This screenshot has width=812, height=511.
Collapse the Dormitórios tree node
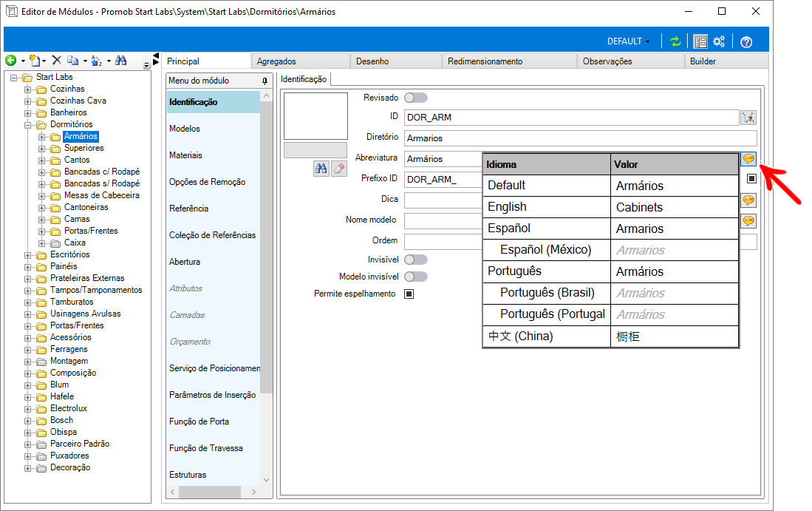[27, 124]
